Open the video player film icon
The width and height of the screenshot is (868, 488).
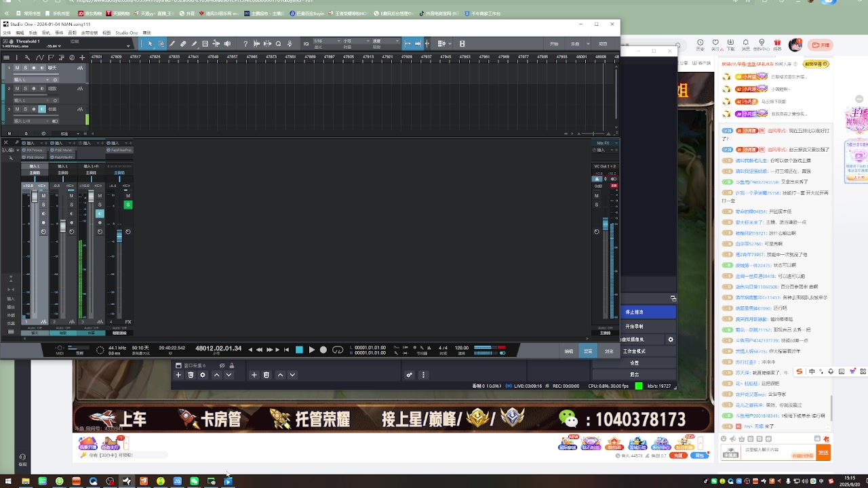pyautogui.click(x=462, y=43)
